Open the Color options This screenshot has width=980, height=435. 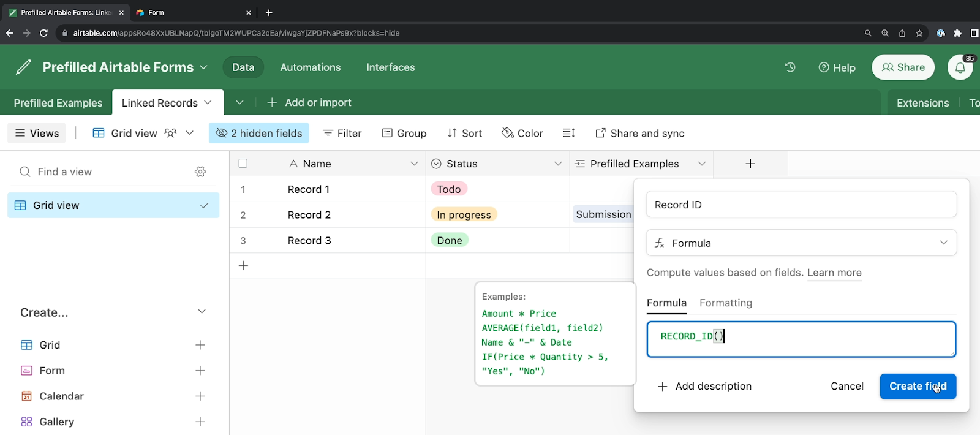click(x=522, y=133)
